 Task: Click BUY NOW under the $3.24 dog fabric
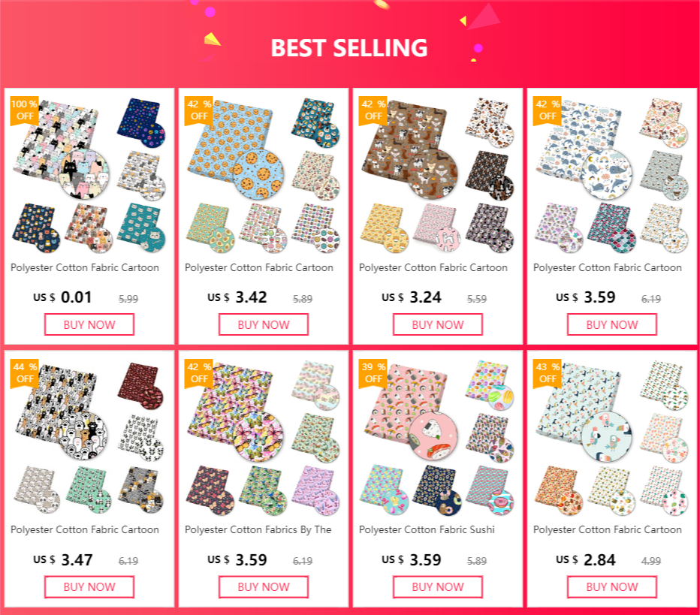437,324
